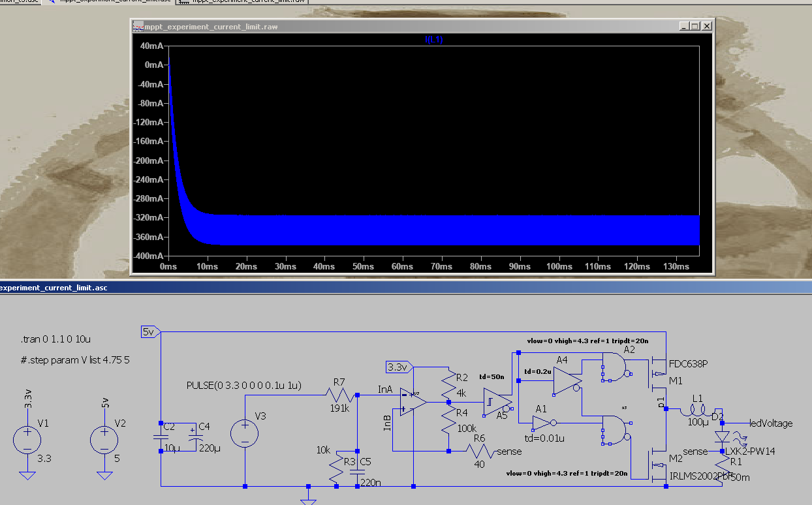Select buffer A4 symbol

[567, 380]
